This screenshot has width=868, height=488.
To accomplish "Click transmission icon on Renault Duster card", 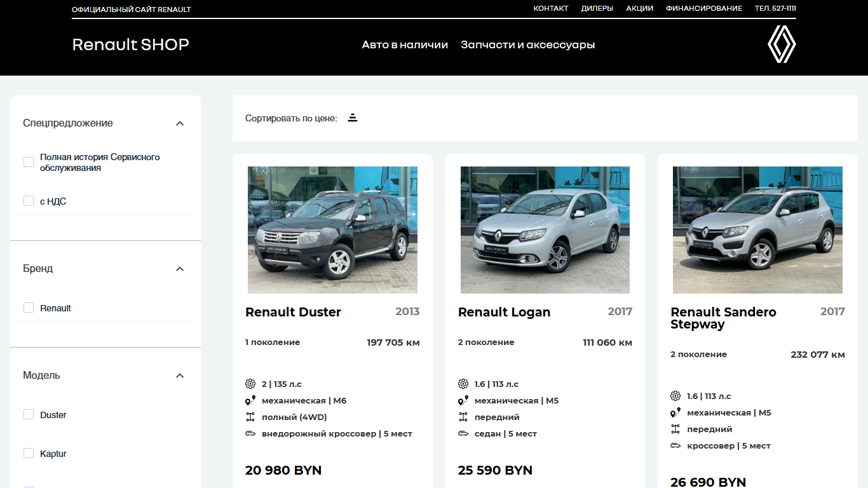I will click(x=250, y=400).
